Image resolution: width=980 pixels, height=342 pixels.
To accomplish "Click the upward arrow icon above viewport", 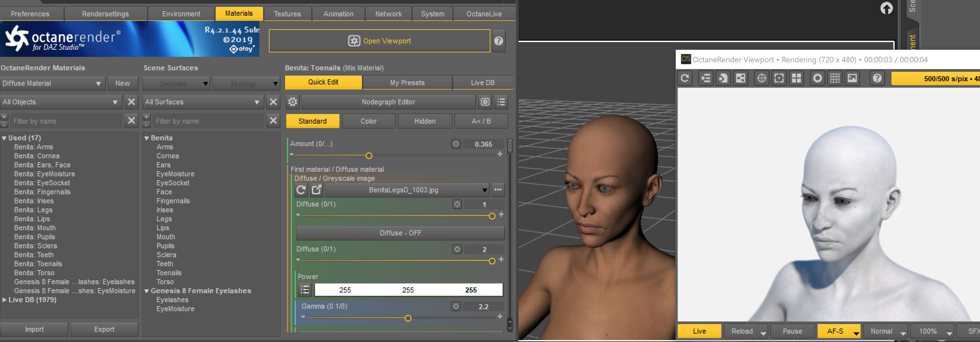I will click(x=886, y=8).
